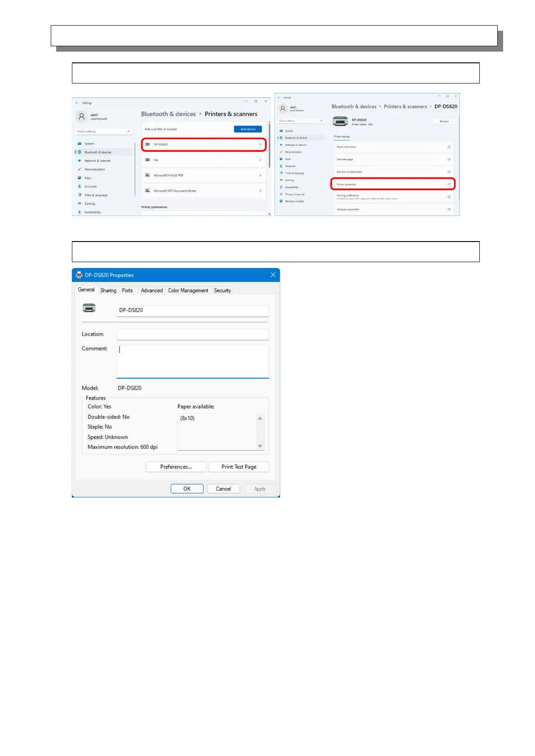The image size is (535, 756).
Task: Expand DP-DS820 printer row chevron
Action: pos(260,145)
